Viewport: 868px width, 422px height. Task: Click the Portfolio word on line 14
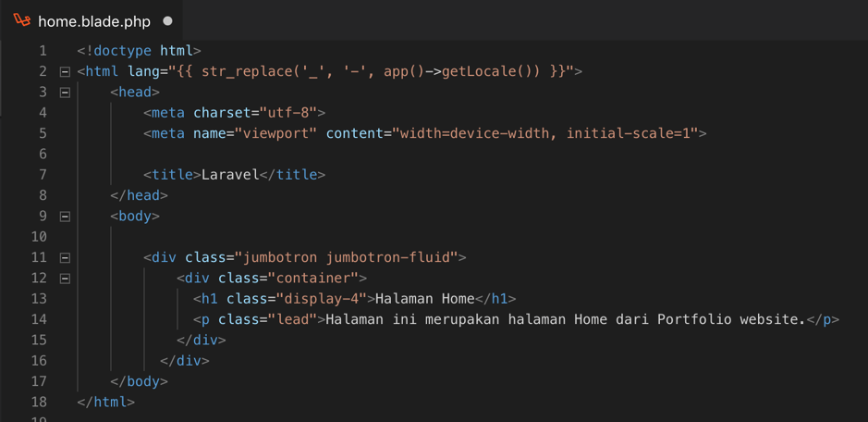coord(695,319)
